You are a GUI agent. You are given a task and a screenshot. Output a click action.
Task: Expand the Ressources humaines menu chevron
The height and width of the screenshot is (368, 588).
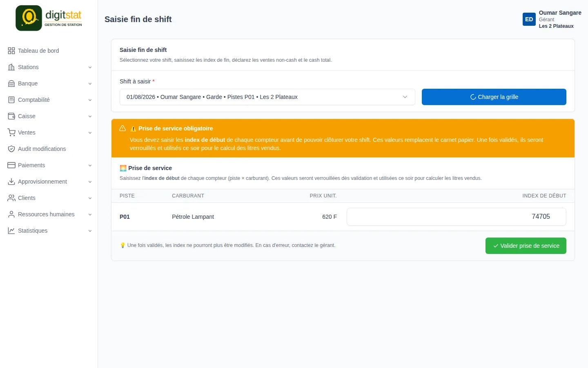pyautogui.click(x=90, y=215)
